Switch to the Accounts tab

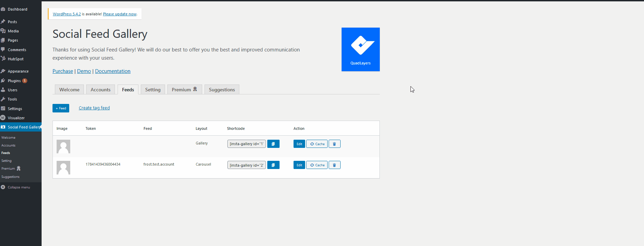pos(101,90)
